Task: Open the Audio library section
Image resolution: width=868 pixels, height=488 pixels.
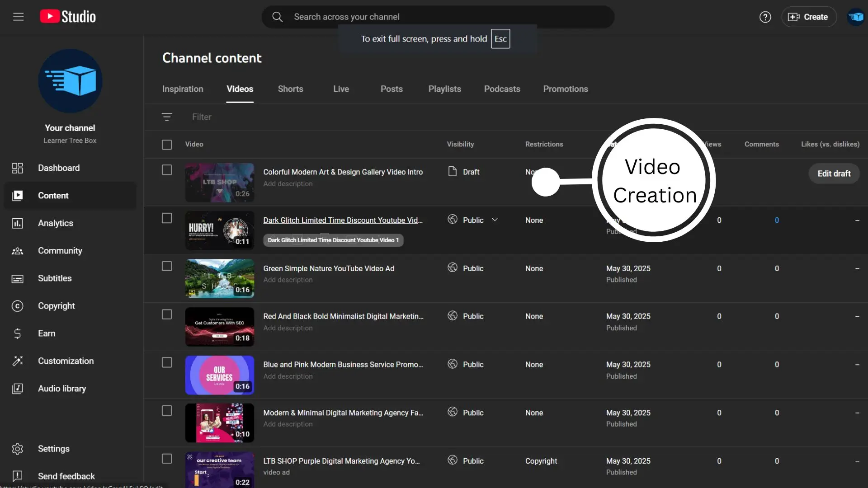Action: 61,389
